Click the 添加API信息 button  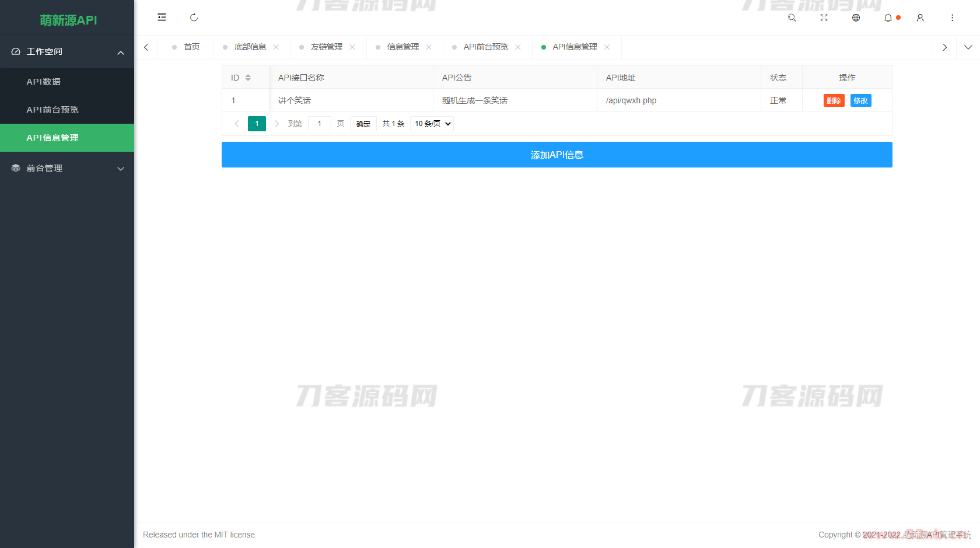click(556, 155)
